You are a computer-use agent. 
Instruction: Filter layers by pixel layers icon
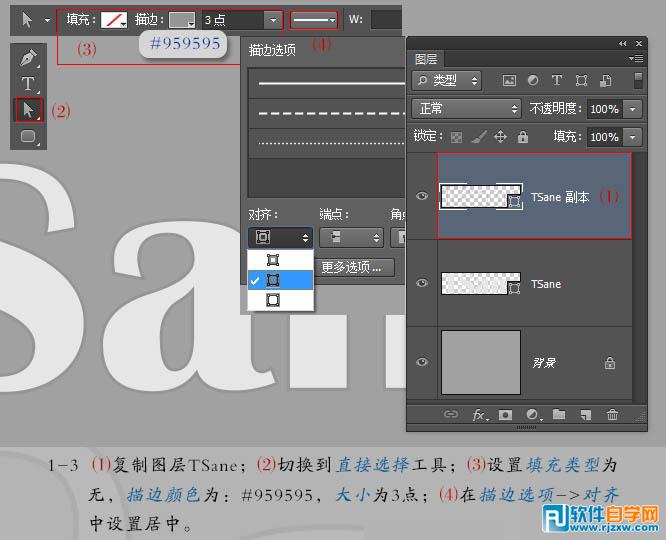click(x=509, y=80)
